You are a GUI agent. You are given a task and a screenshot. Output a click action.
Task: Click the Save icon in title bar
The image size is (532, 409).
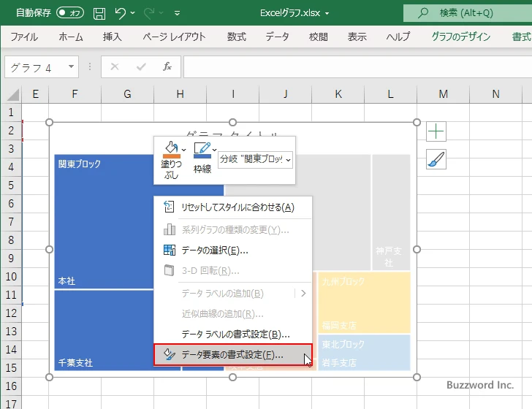point(99,14)
